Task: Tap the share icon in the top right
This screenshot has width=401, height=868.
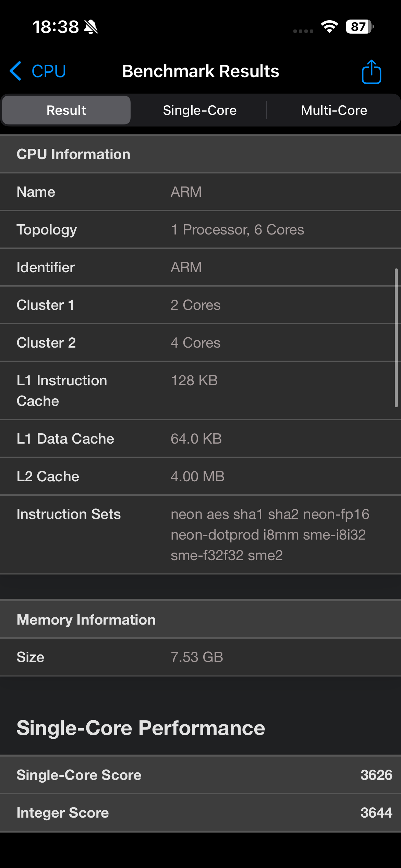Action: (371, 72)
